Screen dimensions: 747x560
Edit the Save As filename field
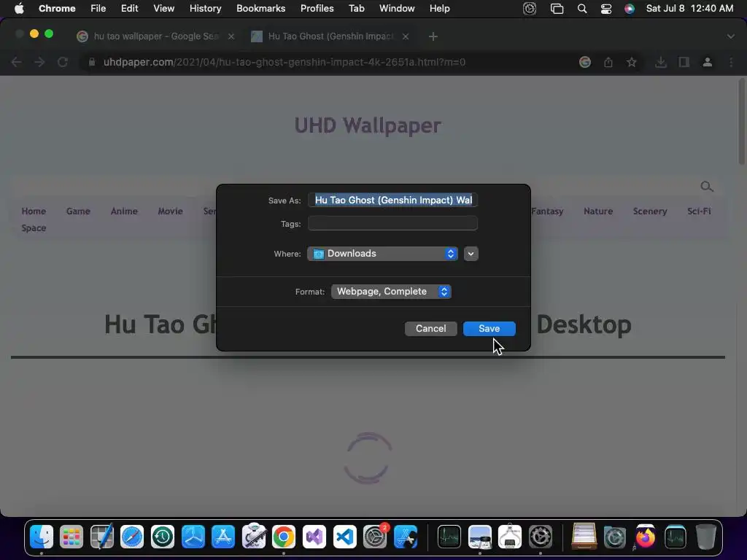click(x=392, y=200)
